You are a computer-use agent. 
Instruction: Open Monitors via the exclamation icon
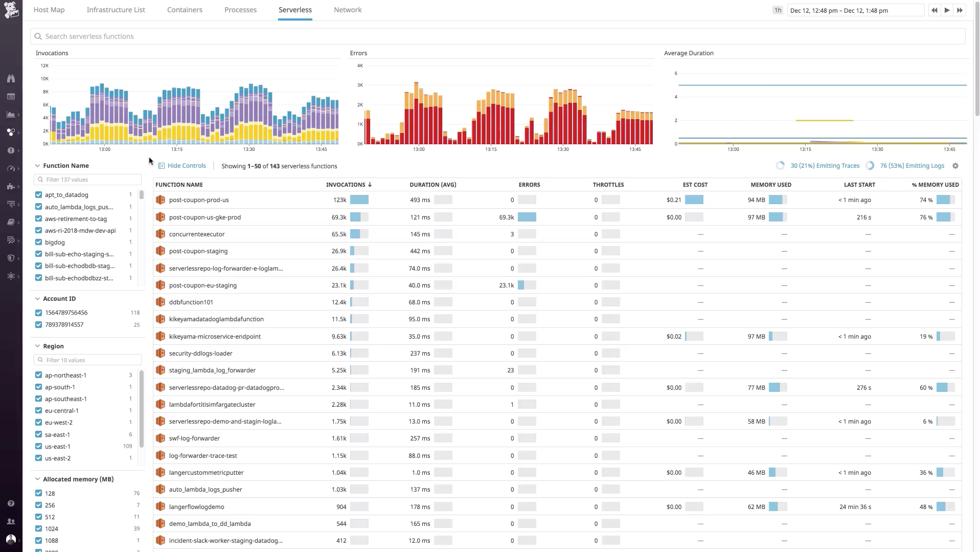tap(11, 150)
